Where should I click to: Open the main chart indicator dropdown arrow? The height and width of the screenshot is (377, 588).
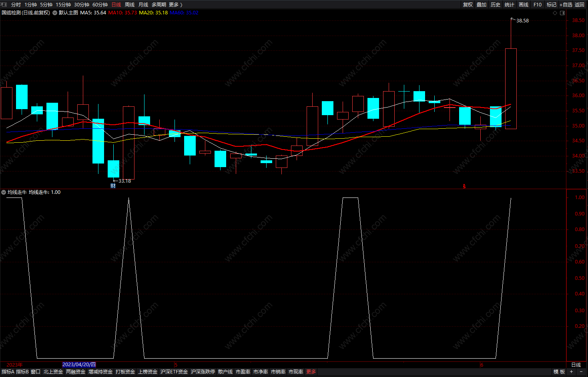pos(55,13)
